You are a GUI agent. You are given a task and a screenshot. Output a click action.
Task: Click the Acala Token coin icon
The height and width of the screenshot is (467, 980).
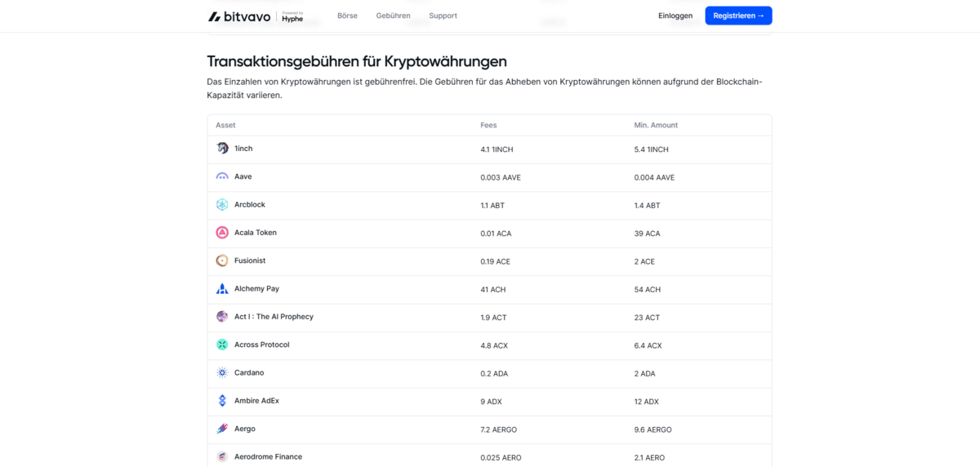222,233
